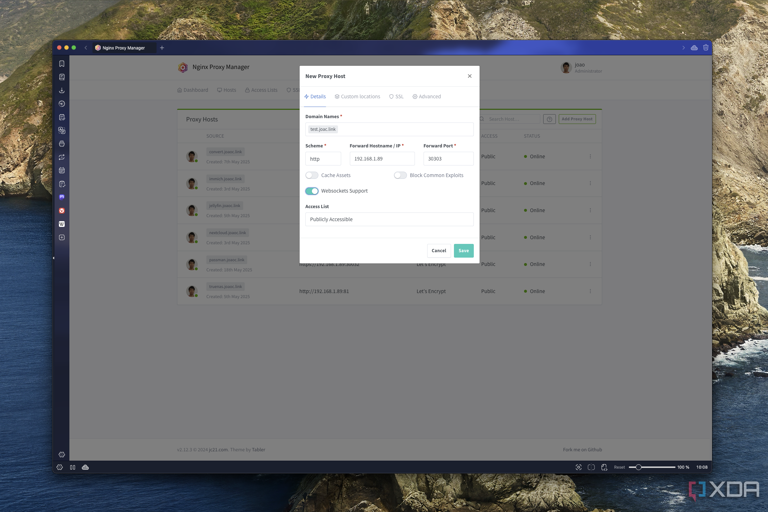Open the Access List dropdown
This screenshot has height=512, width=768.
coord(389,219)
